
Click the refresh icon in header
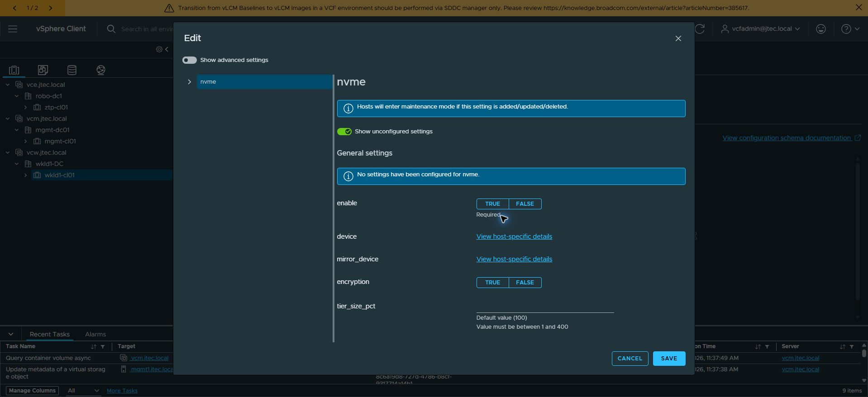pyautogui.click(x=700, y=29)
